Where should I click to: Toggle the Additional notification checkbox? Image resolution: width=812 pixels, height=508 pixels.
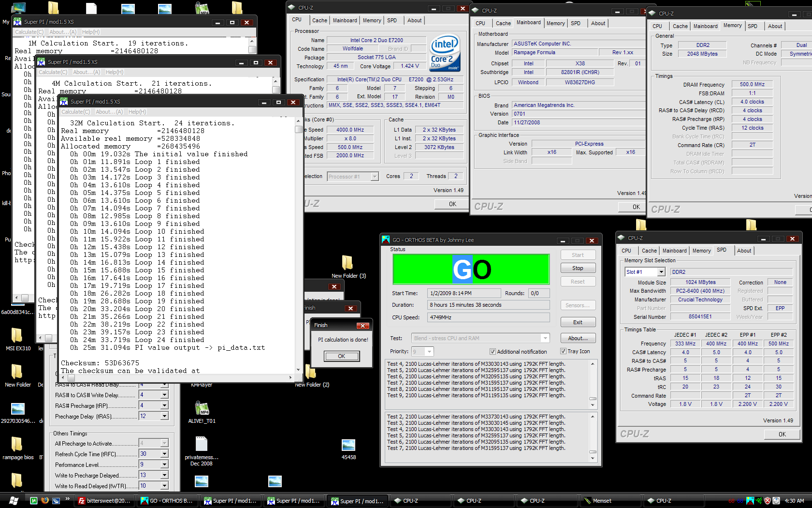point(493,352)
